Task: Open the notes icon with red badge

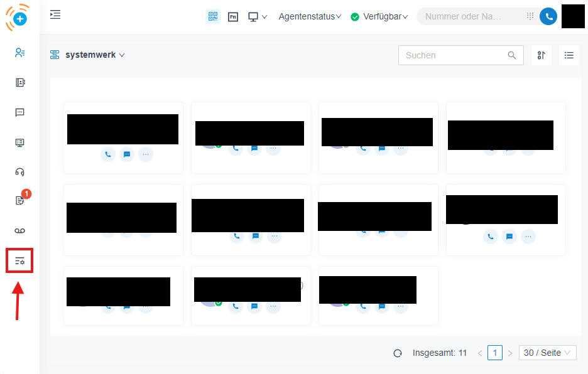Action: pyautogui.click(x=19, y=201)
